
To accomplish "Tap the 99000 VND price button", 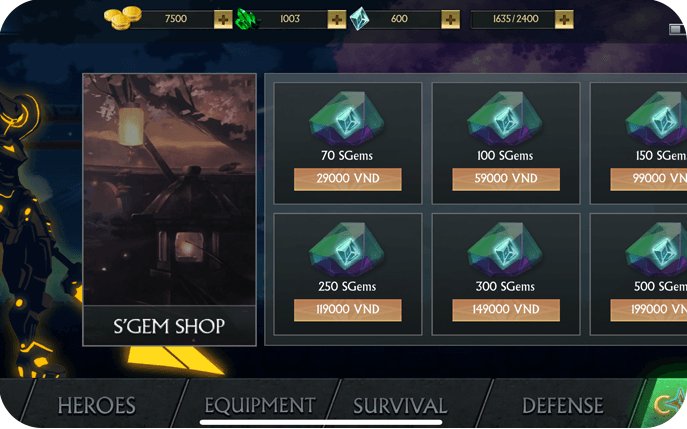I will (x=648, y=179).
